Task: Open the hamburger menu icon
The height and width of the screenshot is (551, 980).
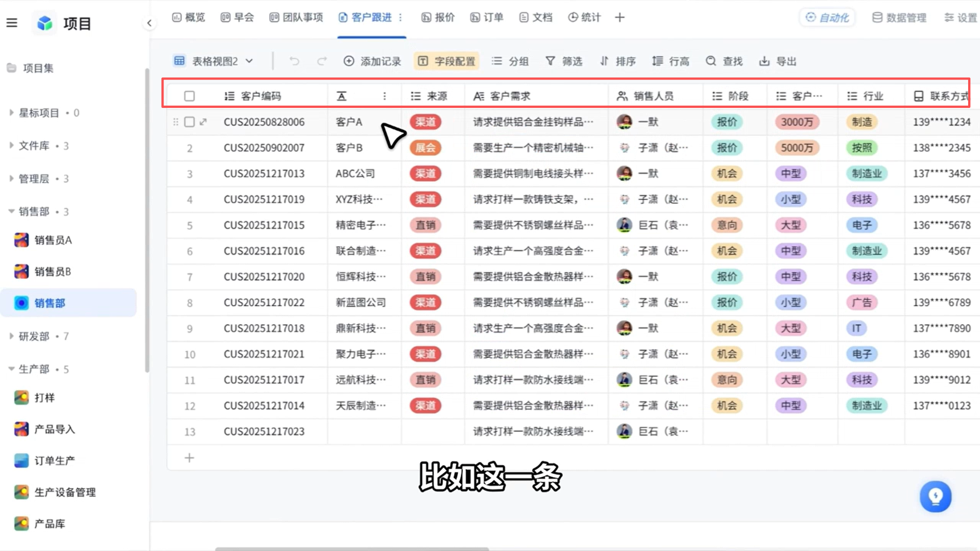Action: coord(12,23)
